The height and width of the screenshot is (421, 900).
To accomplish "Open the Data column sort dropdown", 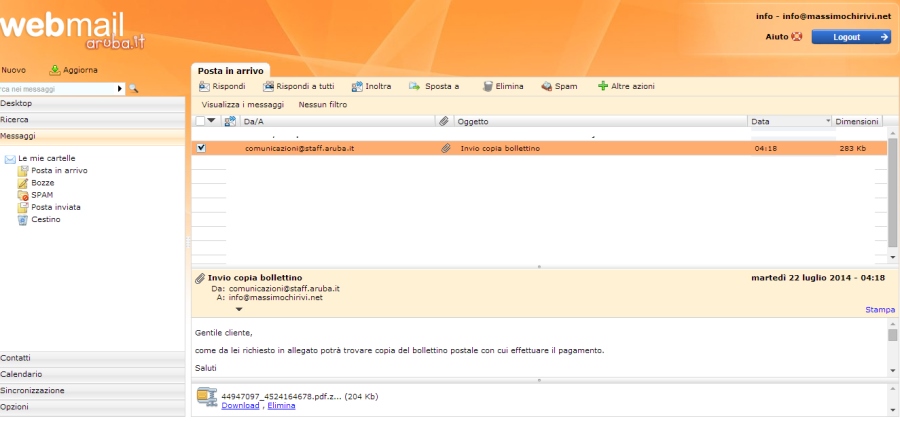I will point(828,121).
